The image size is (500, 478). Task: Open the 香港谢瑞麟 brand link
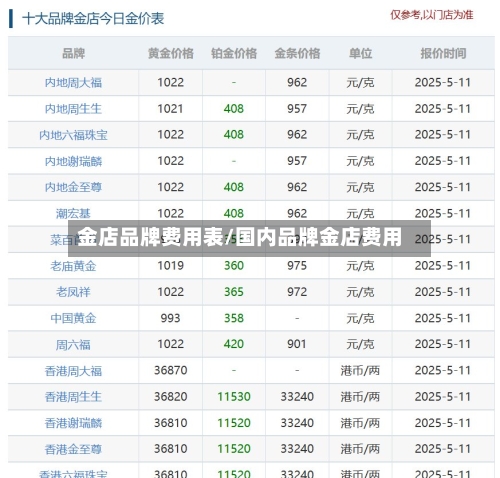(73, 423)
